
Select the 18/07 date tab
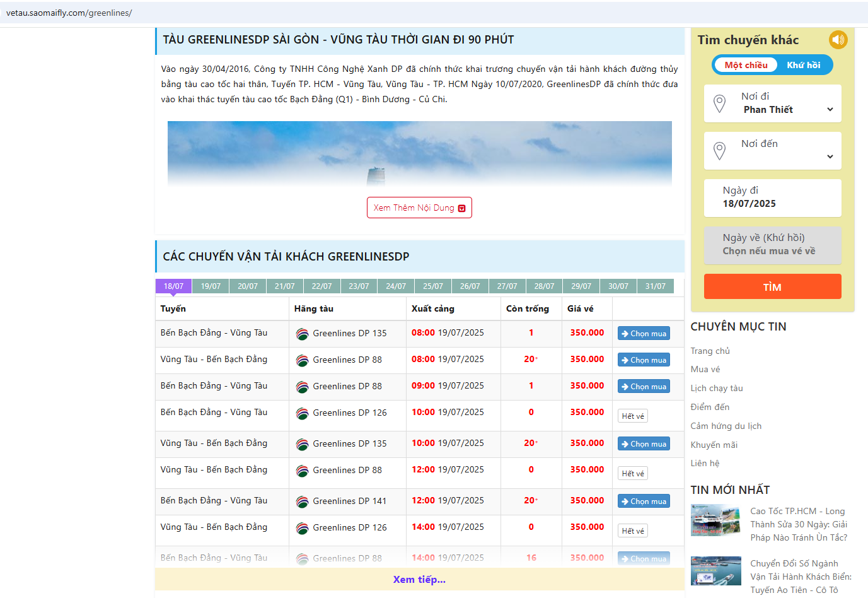coord(173,286)
